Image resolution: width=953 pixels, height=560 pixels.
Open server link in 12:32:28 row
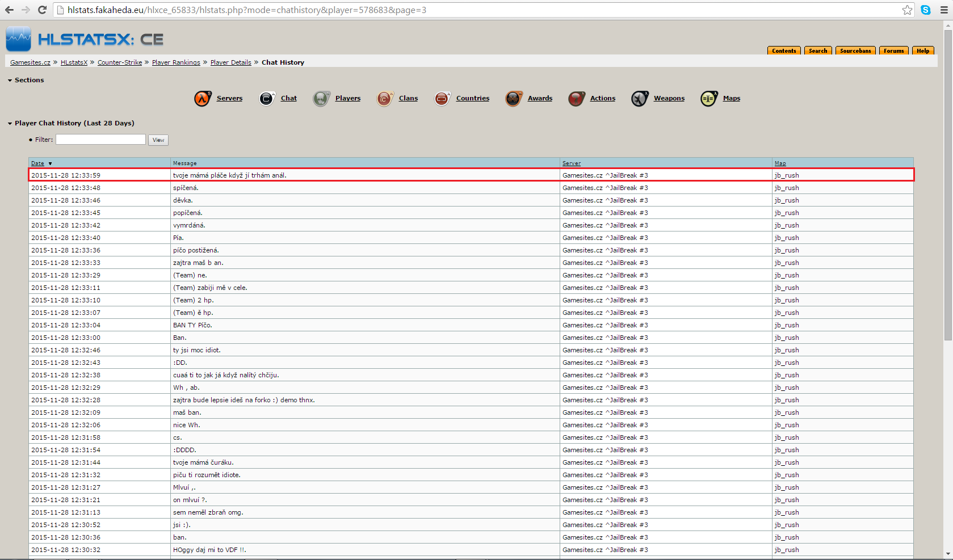[x=605, y=400]
